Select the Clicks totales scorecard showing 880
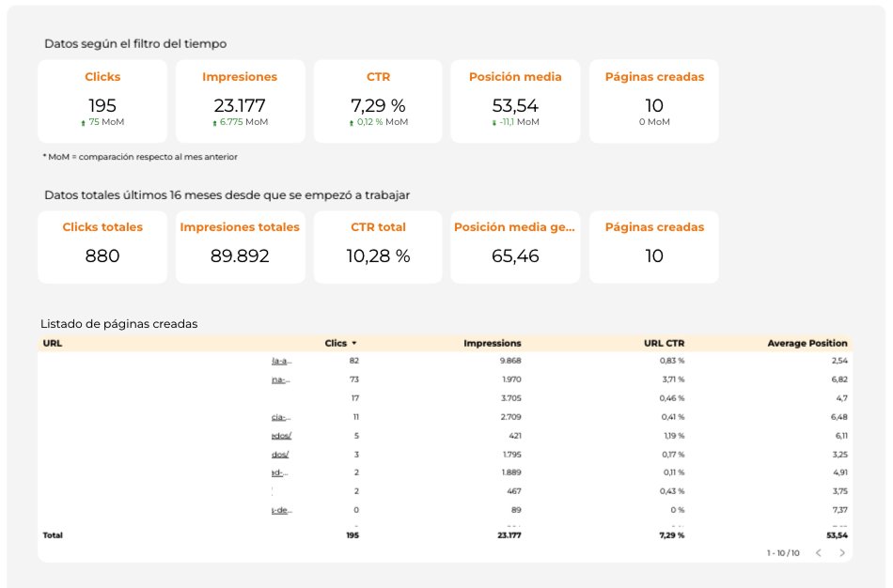The width and height of the screenshot is (893, 588). [x=102, y=246]
